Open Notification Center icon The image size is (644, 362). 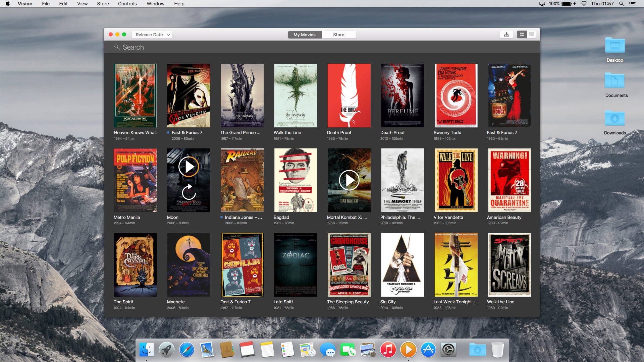point(633,4)
